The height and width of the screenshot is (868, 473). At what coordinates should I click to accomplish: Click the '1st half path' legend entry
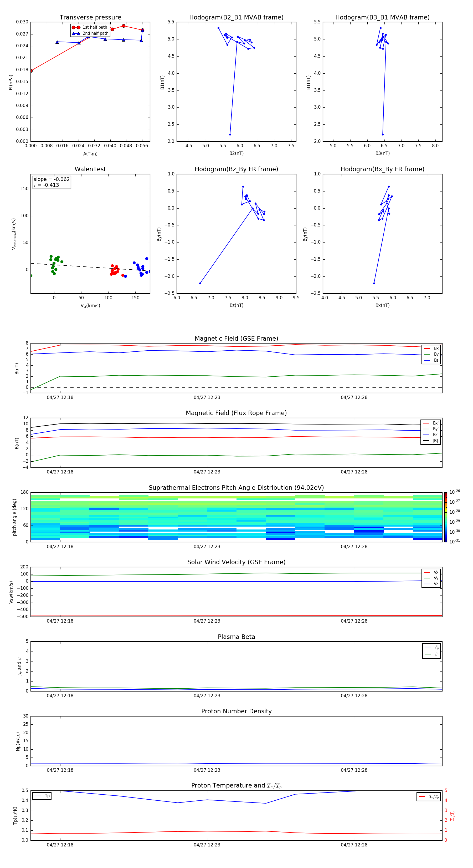coord(90,27)
